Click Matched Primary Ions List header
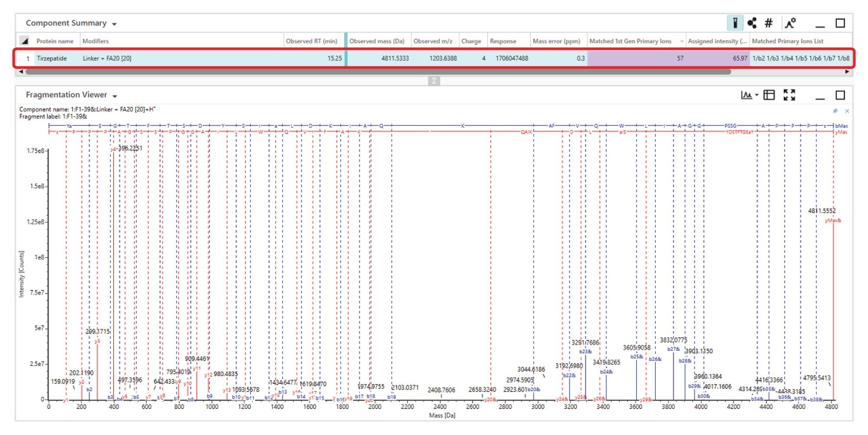868x435 pixels. pos(788,41)
